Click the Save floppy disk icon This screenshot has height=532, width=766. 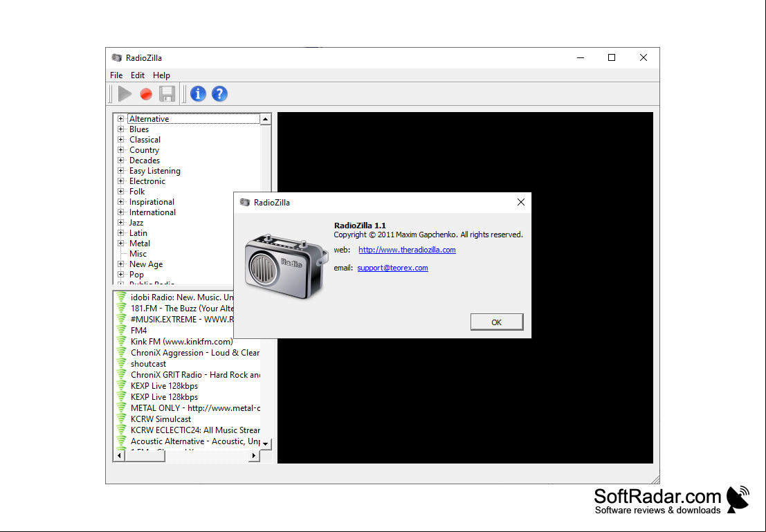pyautogui.click(x=167, y=94)
